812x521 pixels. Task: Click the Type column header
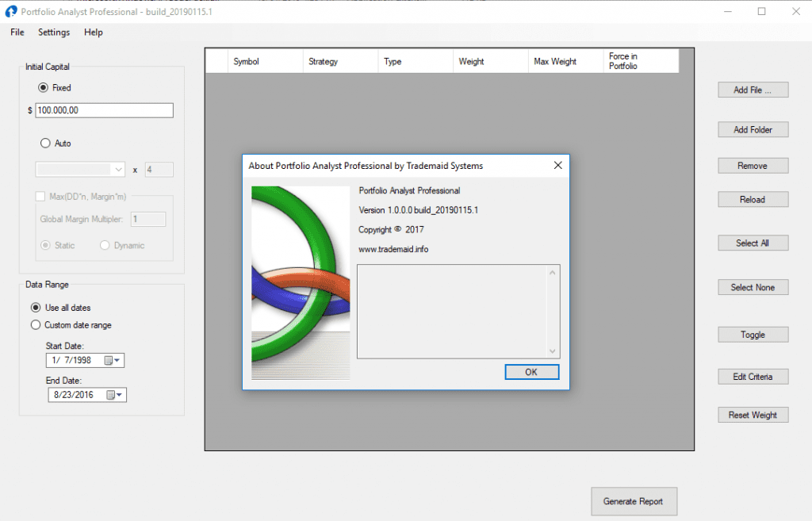(x=416, y=61)
